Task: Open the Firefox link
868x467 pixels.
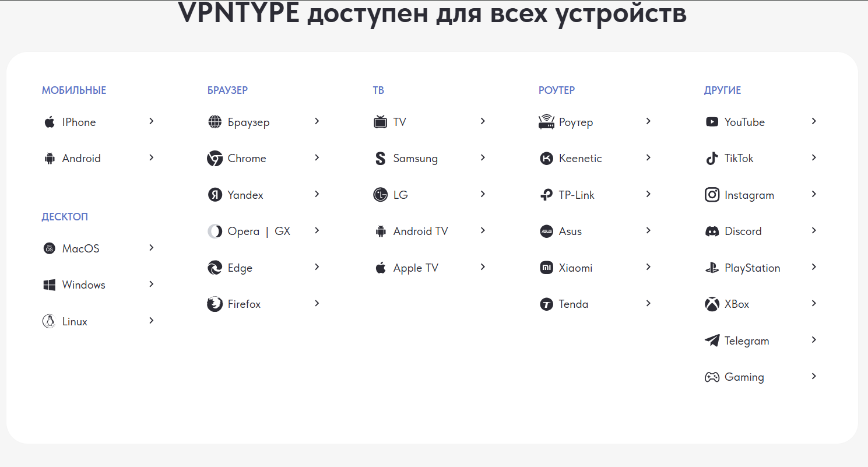Action: tap(244, 304)
